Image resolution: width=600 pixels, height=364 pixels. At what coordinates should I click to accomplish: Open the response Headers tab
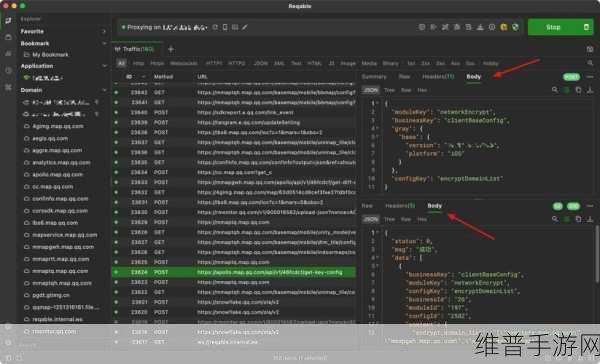[x=400, y=206]
